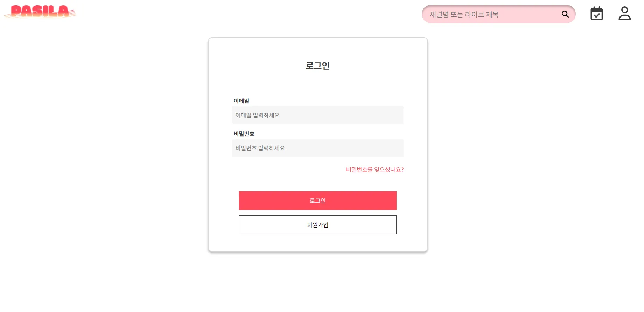Viewport: 644px width, 312px height.
Task: Click the magnifying glass search icon
Action: pos(565,14)
